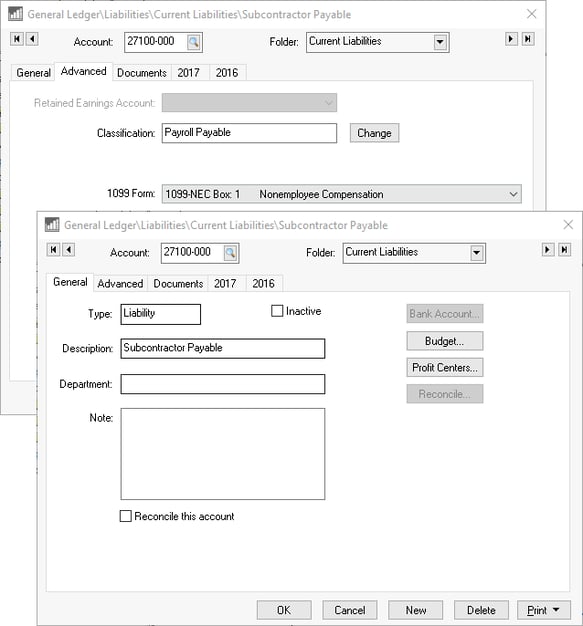Click into the Department input field

click(223, 384)
